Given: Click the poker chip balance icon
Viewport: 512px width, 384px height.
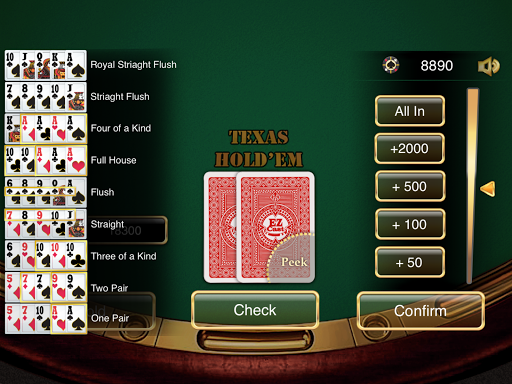Looking at the screenshot, I should point(391,65).
